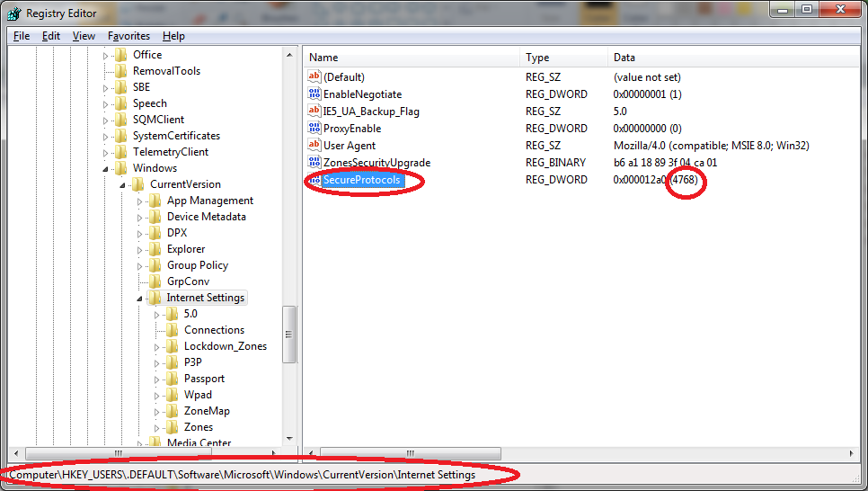Select the Wpad key label

pos(198,395)
